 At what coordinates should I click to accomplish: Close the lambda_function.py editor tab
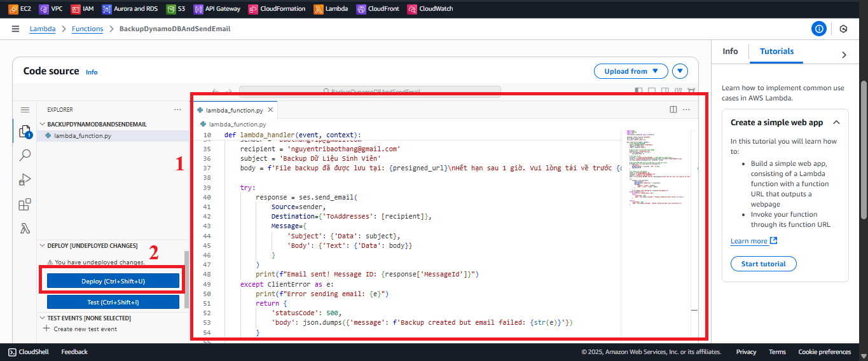click(x=271, y=110)
